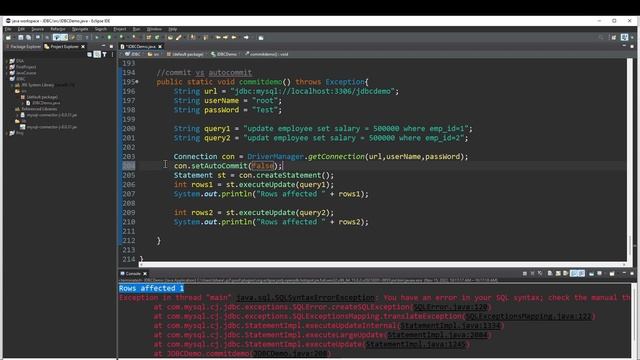Viewport: 640px width, 360px height.
Task: Close the Project Explorer tab
Action: click(x=83, y=47)
